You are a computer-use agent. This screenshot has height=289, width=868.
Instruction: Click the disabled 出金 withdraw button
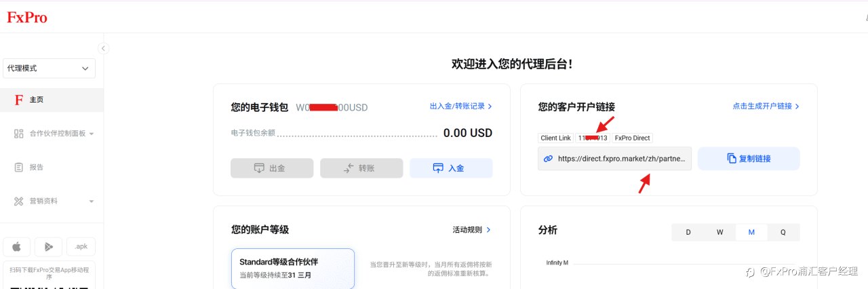pyautogui.click(x=272, y=168)
